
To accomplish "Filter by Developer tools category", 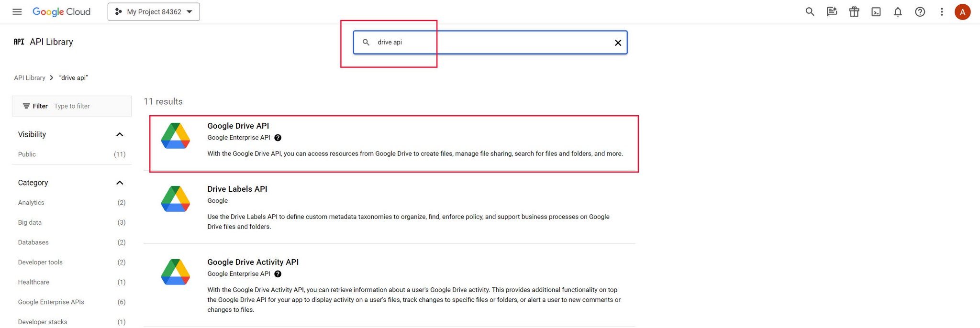I will (x=72, y=262).
